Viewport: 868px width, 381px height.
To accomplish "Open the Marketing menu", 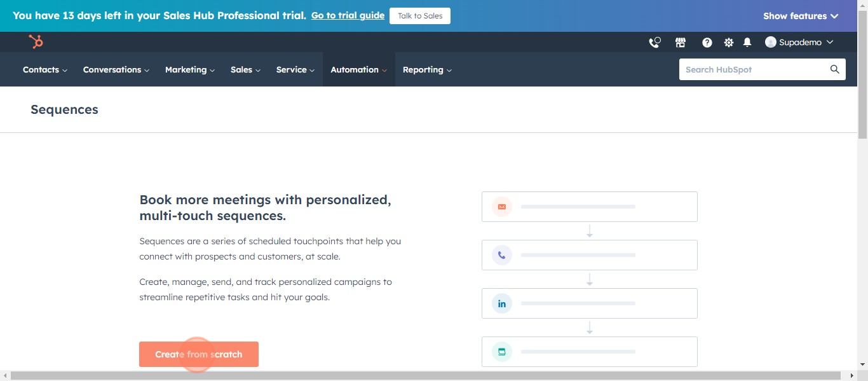I will (x=190, y=70).
